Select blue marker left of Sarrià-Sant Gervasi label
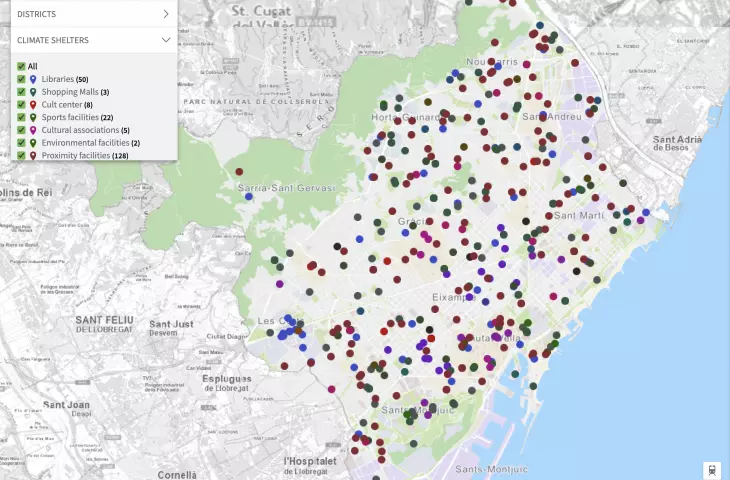The height and width of the screenshot is (480, 730). pos(249,196)
